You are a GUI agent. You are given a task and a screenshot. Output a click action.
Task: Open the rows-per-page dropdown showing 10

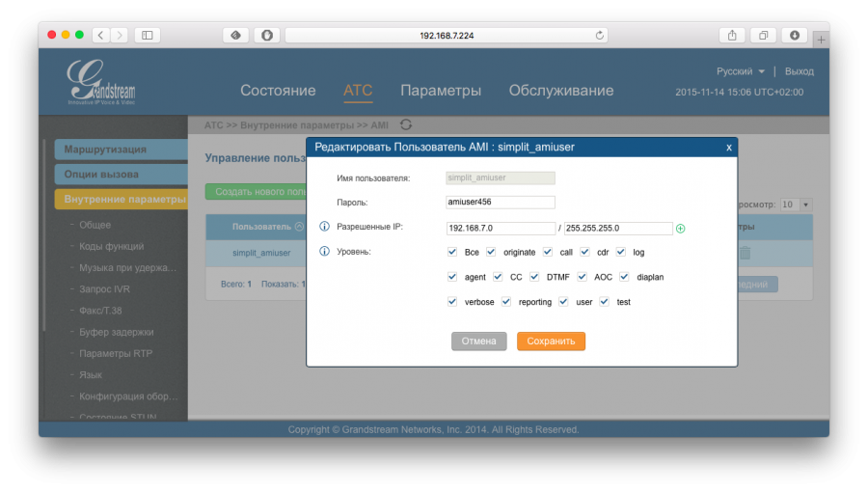(796, 205)
